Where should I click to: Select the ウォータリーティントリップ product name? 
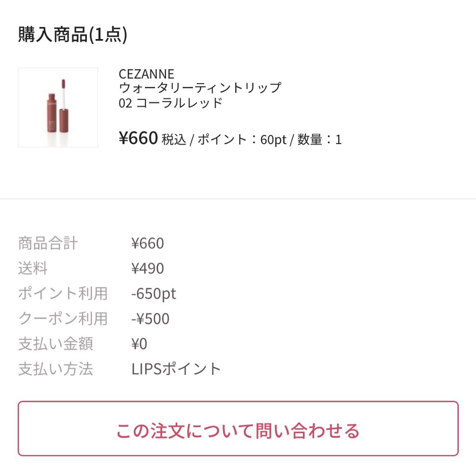[200, 88]
